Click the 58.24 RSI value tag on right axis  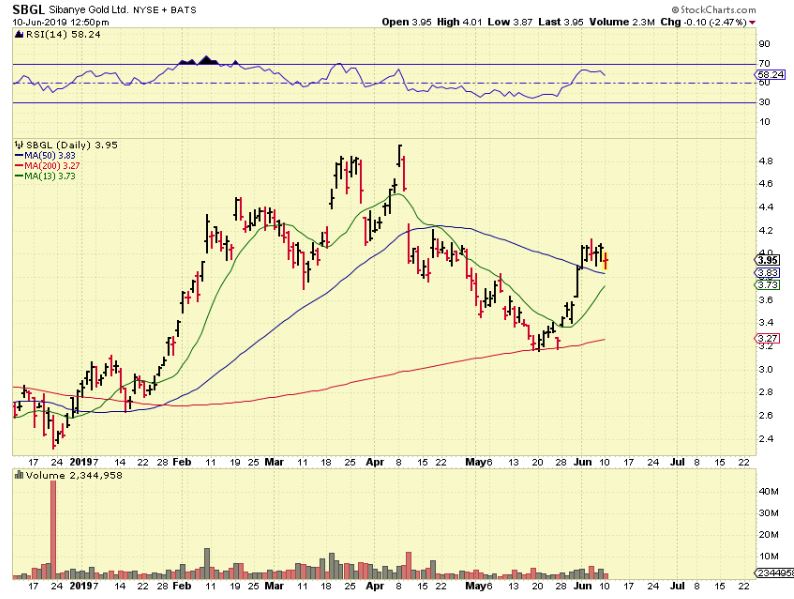tap(770, 74)
